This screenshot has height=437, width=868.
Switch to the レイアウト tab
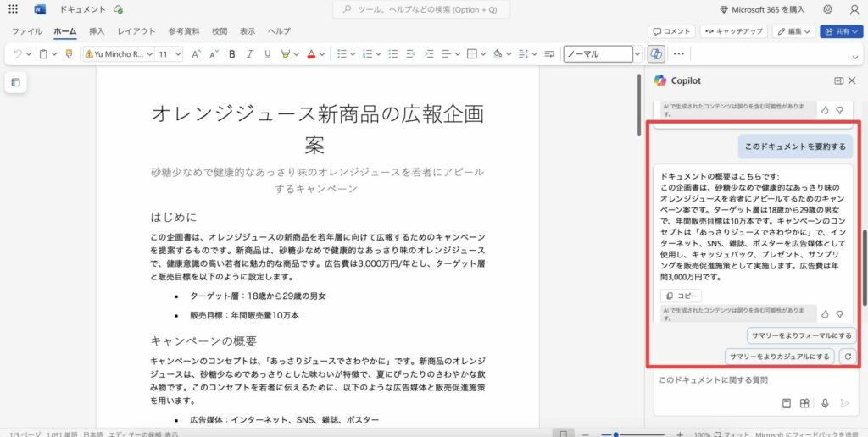(136, 31)
